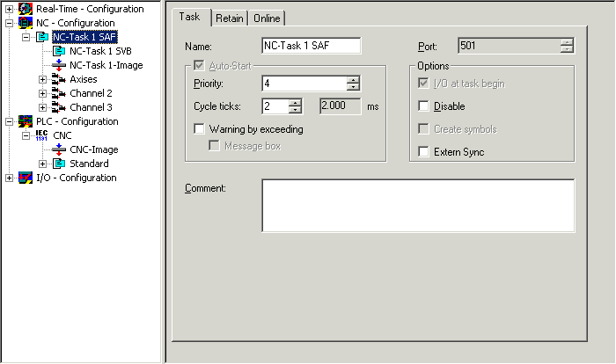Click the IEC 1131 CNC project icon
This screenshot has height=364, width=616.
click(x=41, y=135)
